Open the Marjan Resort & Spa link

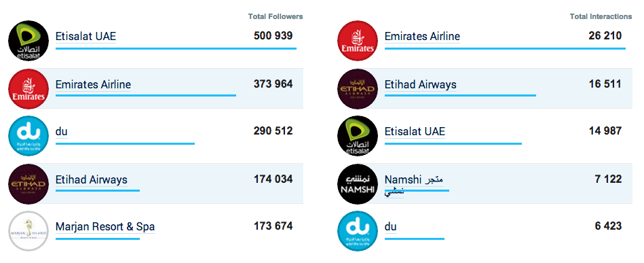[x=105, y=227]
